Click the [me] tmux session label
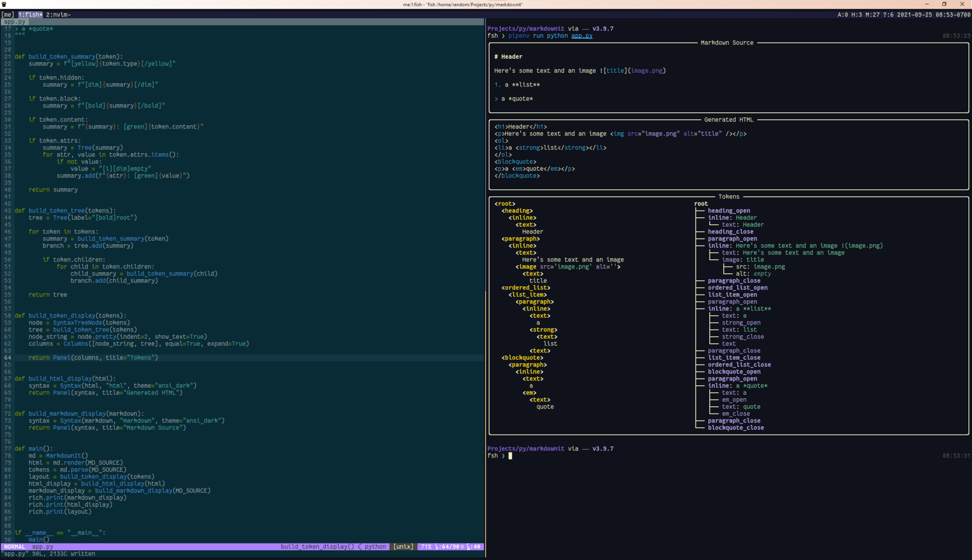The image size is (972, 560). tap(8, 14)
